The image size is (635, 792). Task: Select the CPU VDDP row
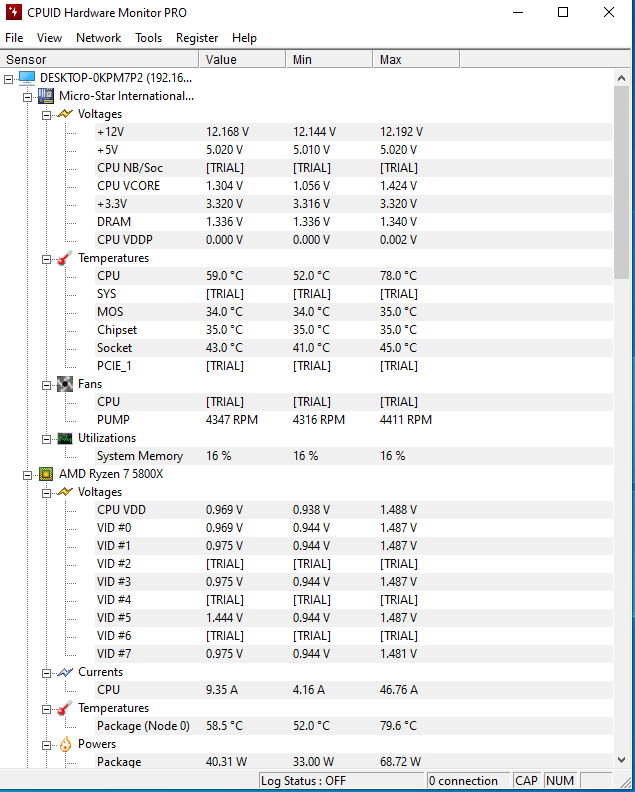coord(354,240)
